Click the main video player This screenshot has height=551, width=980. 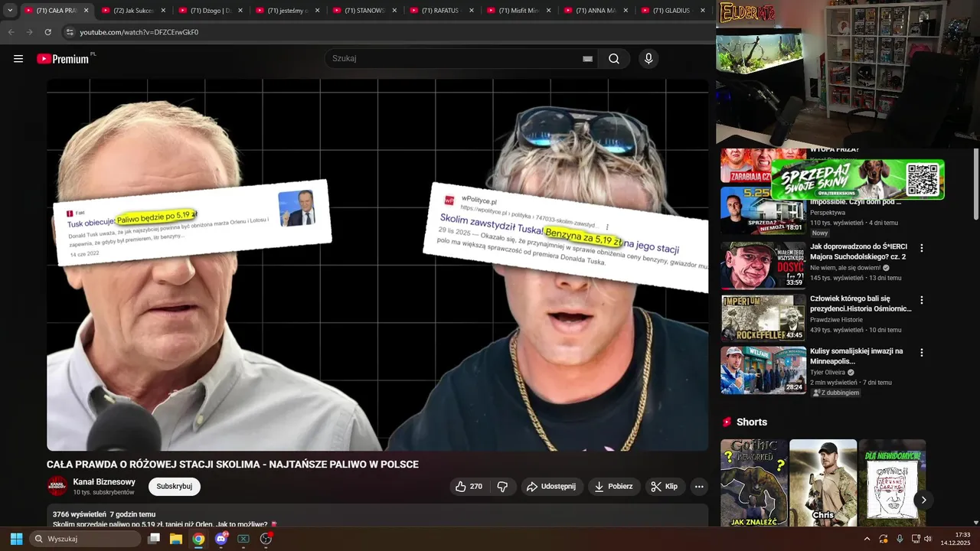pyautogui.click(x=377, y=265)
